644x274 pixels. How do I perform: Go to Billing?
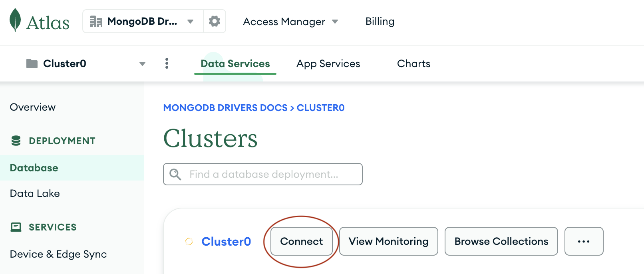point(380,21)
